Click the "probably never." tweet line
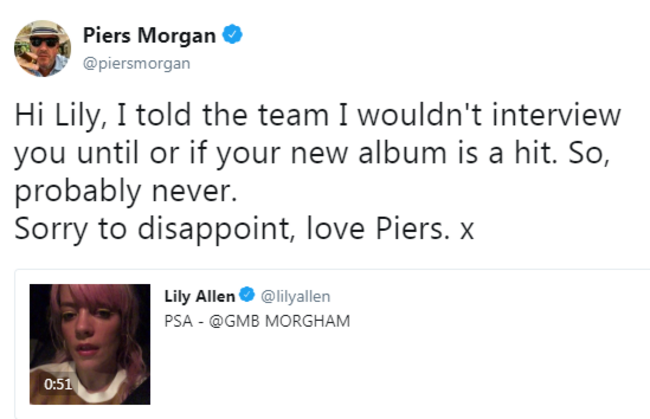 click(126, 191)
